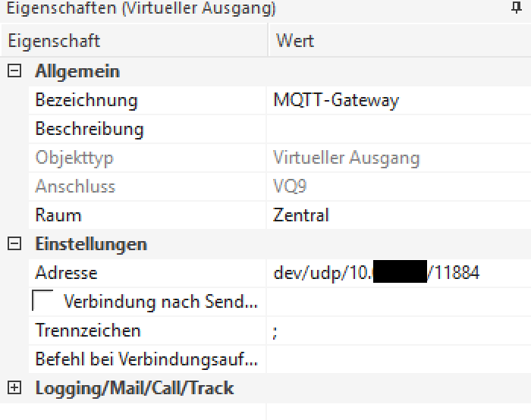Click the Eigenschaft column header

tap(53, 40)
